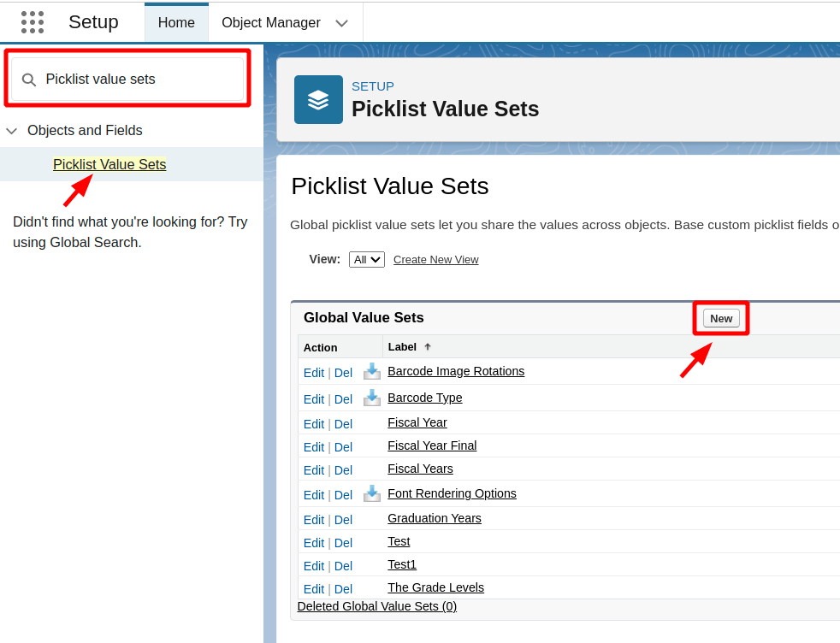Edit the Fiscal Years row

(313, 470)
